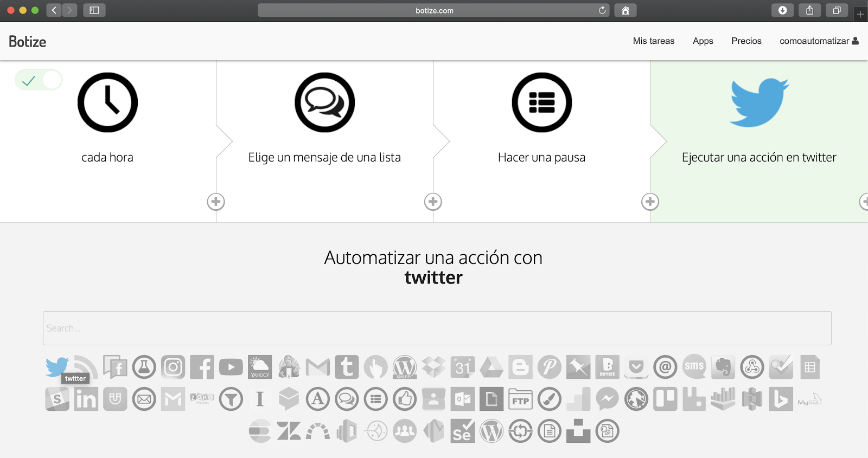Screen dimensions: 868x458
Task: Pick the Selenium Se app icon
Action: pyautogui.click(x=462, y=431)
